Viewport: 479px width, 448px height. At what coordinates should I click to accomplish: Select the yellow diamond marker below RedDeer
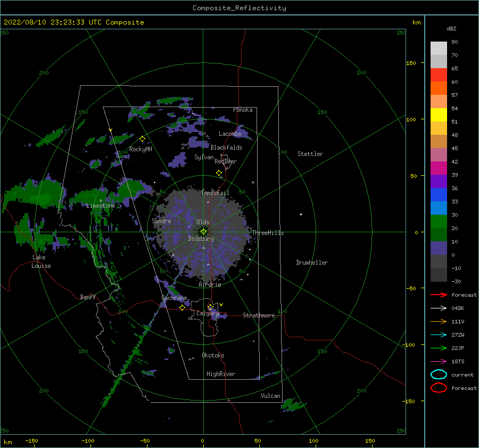[219, 173]
